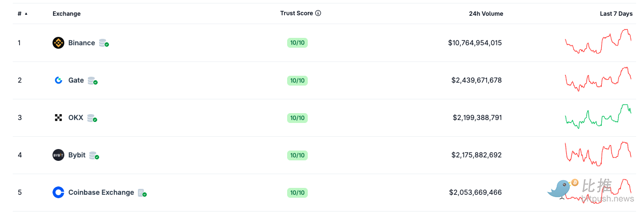Click Bybit's proof of reserves badge
The width and height of the screenshot is (644, 212).
coord(94,155)
